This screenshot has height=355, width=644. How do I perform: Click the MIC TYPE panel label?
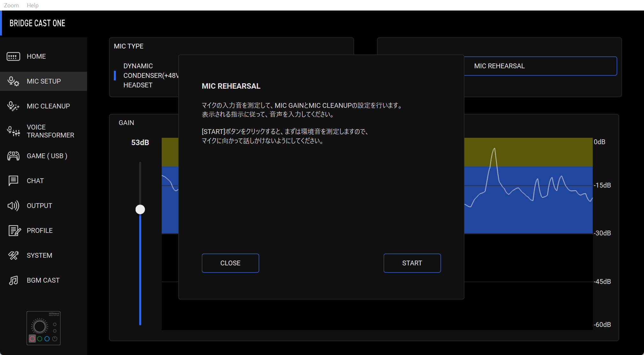click(x=129, y=46)
